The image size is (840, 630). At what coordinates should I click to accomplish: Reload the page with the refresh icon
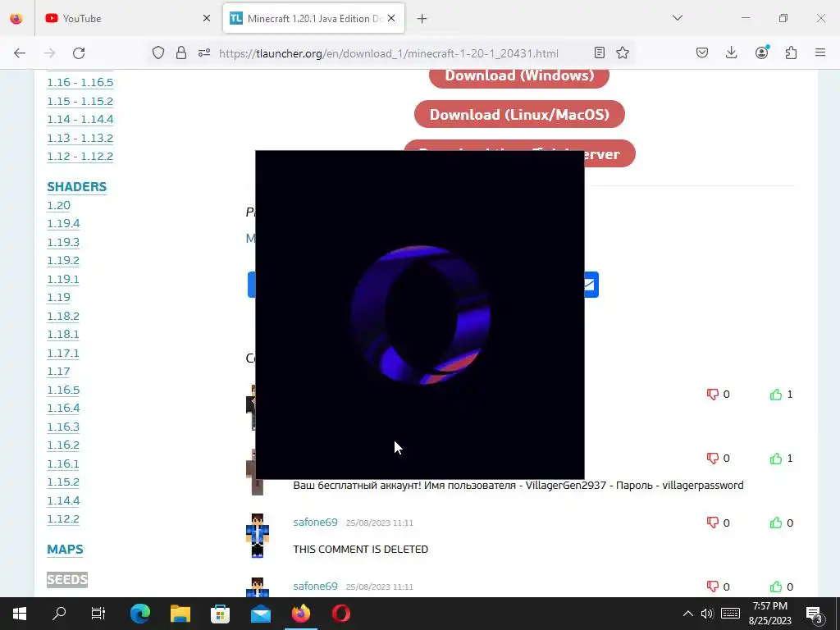point(79,53)
